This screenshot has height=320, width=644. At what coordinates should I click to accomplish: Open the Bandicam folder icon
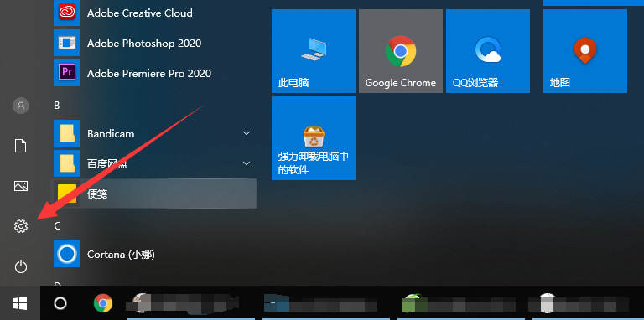pos(67,133)
